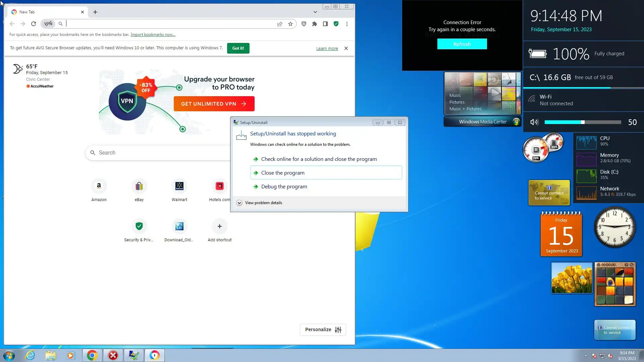Open the browser three-dot menu

click(347, 24)
